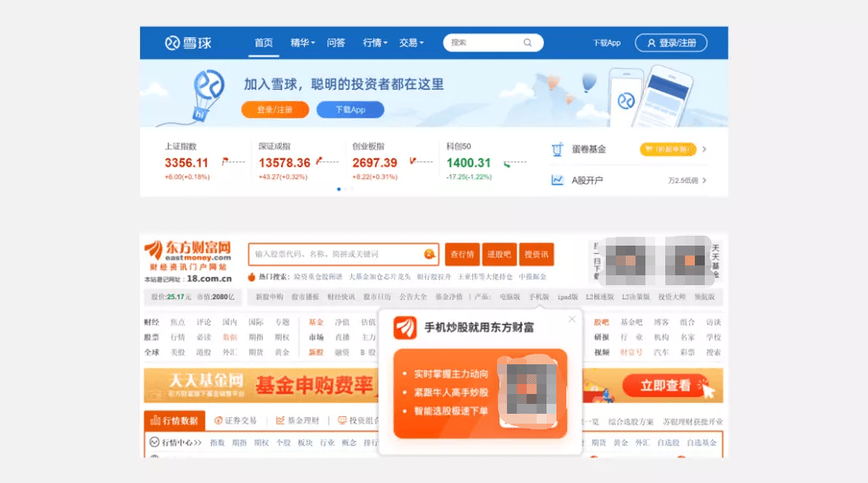The height and width of the screenshot is (483, 868).
Task: Open the 精华 dropdown menu
Action: (x=303, y=43)
